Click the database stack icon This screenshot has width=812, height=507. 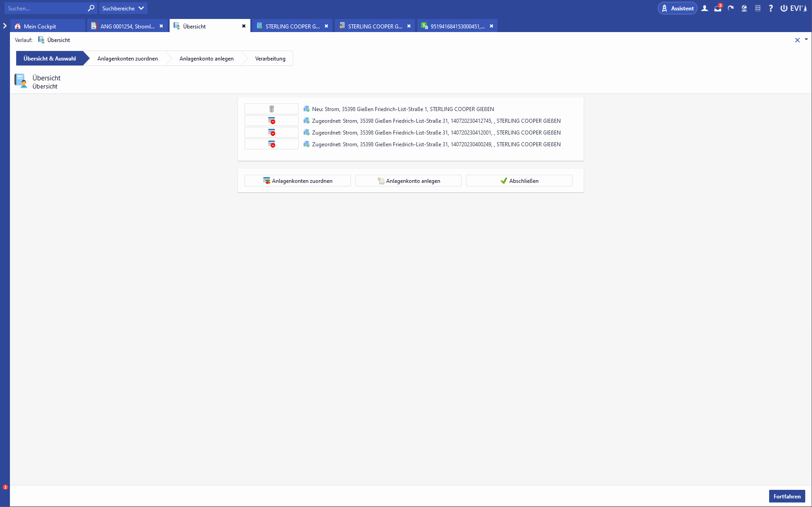coord(758,8)
